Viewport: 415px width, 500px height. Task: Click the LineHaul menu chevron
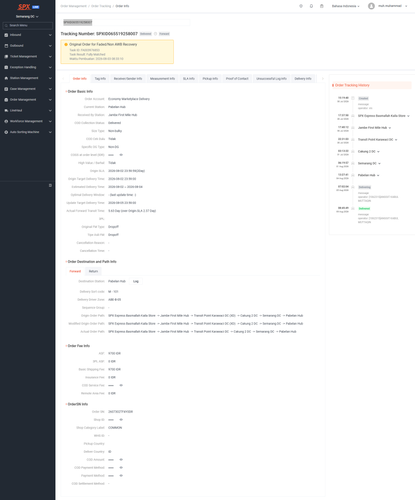coord(50,111)
